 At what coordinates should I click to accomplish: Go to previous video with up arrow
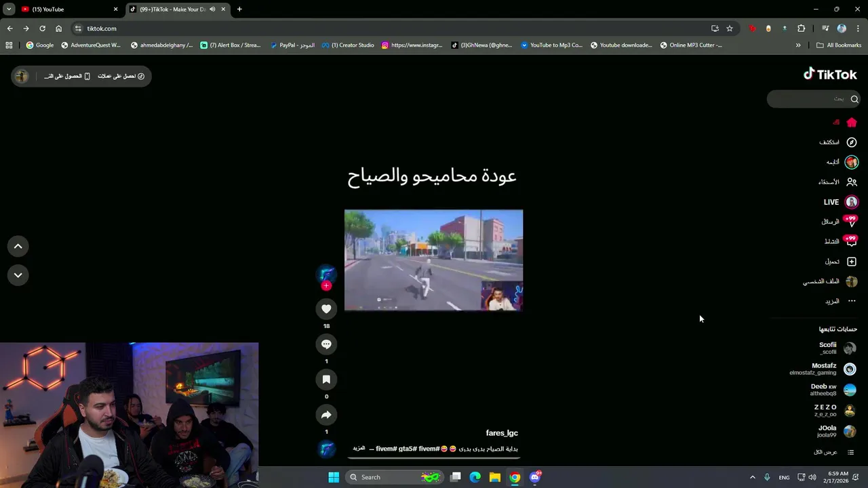pos(18,247)
